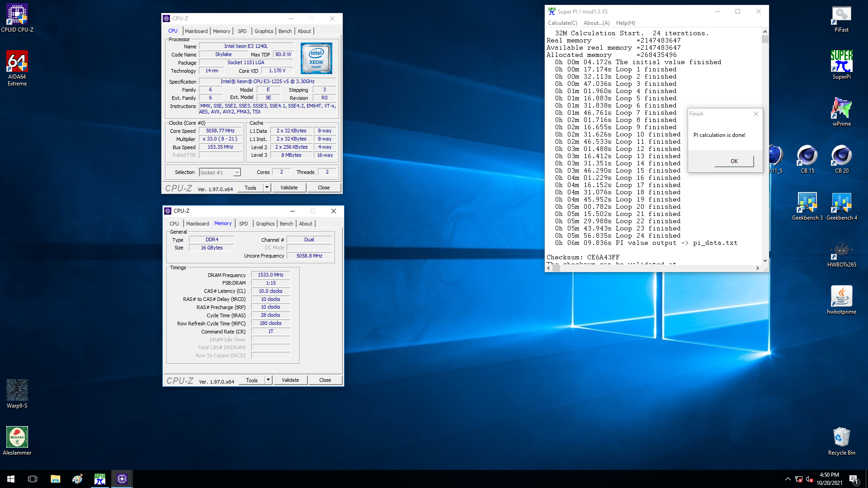Switch to Super PI in the taskbar
Viewport: 868px width, 488px height.
click(99, 479)
